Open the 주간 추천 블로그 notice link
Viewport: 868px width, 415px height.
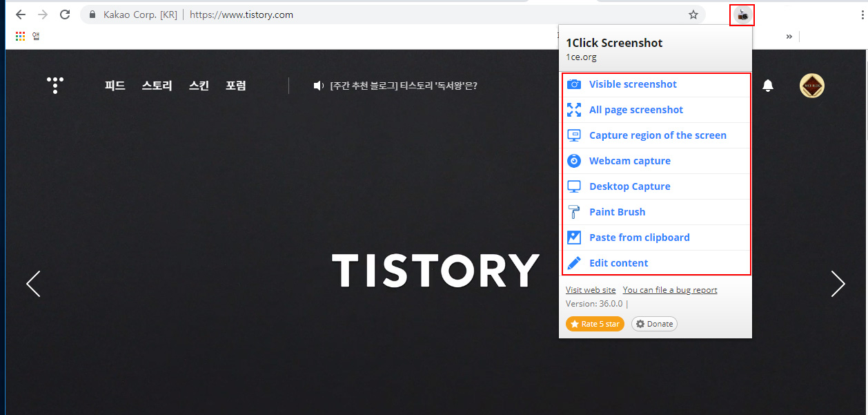404,86
